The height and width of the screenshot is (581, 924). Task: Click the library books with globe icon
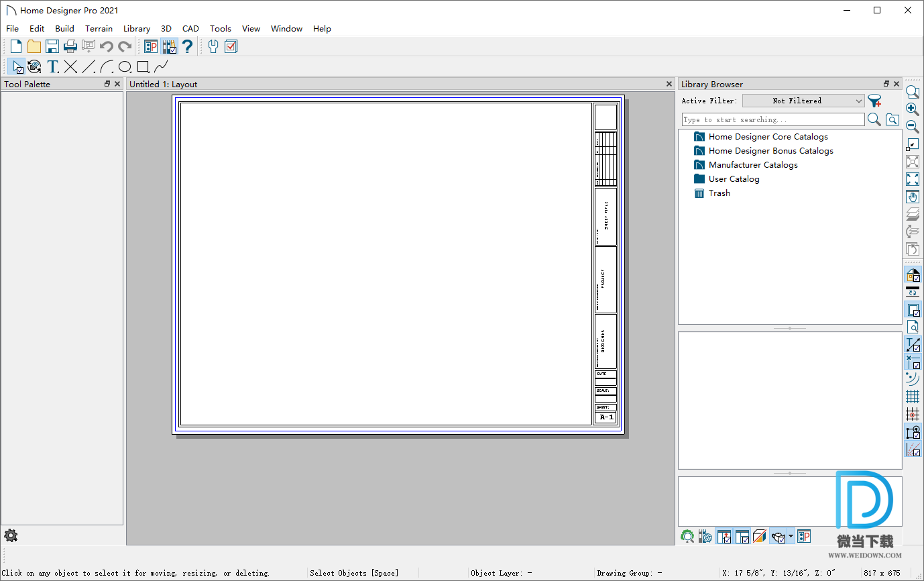click(705, 536)
